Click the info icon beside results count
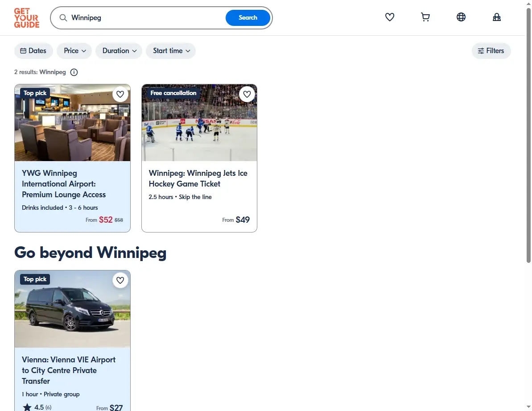Viewport: 532px width, 411px height. [74, 72]
